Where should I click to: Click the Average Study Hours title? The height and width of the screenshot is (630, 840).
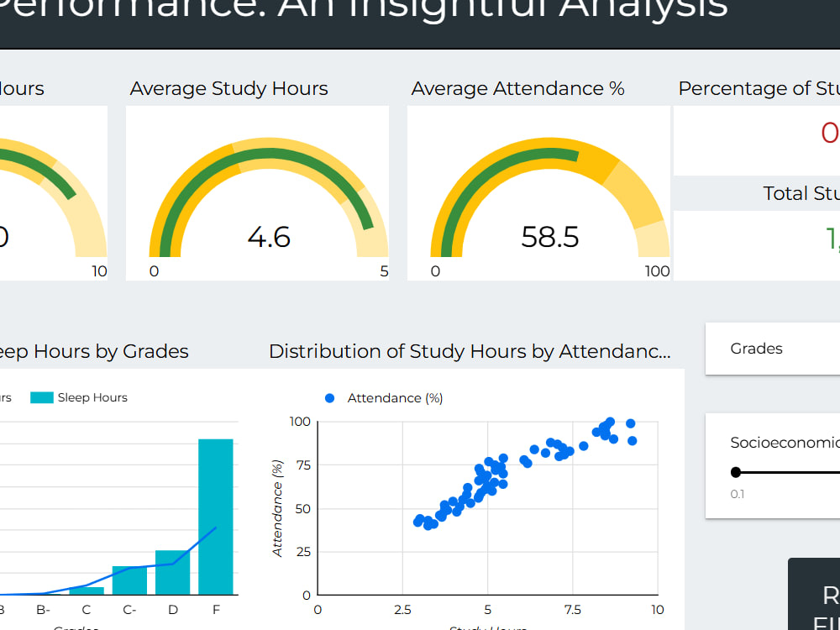(228, 88)
